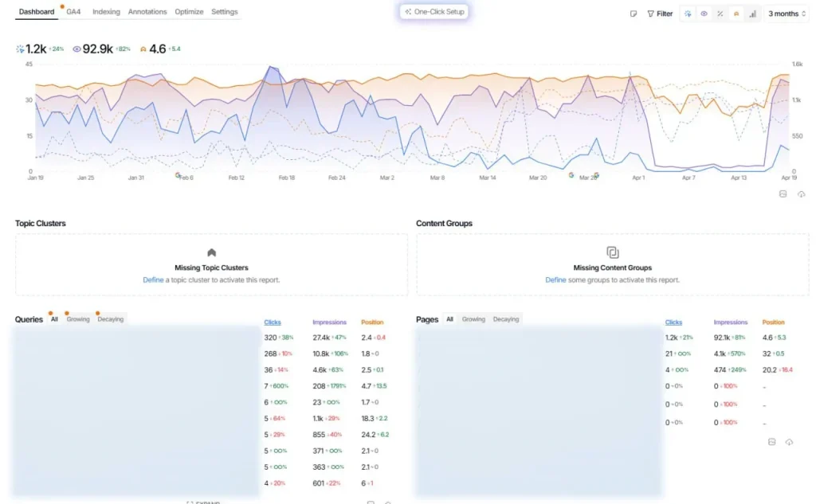The image size is (816, 504).
Task: Switch to the GA4 tab
Action: pyautogui.click(x=73, y=12)
